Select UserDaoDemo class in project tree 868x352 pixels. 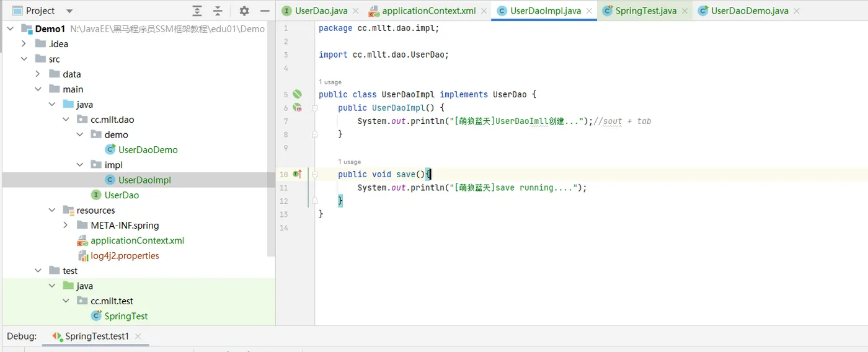point(148,149)
